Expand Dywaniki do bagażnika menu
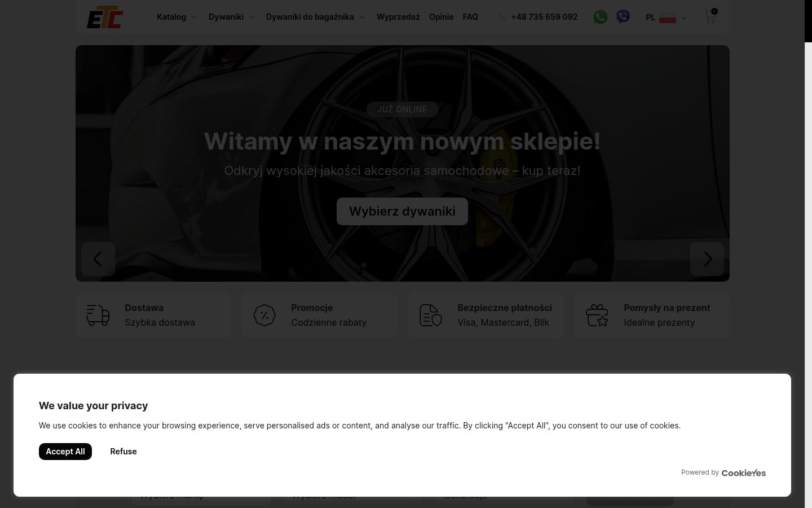Viewport: 812px width, 508px height. 316,17
